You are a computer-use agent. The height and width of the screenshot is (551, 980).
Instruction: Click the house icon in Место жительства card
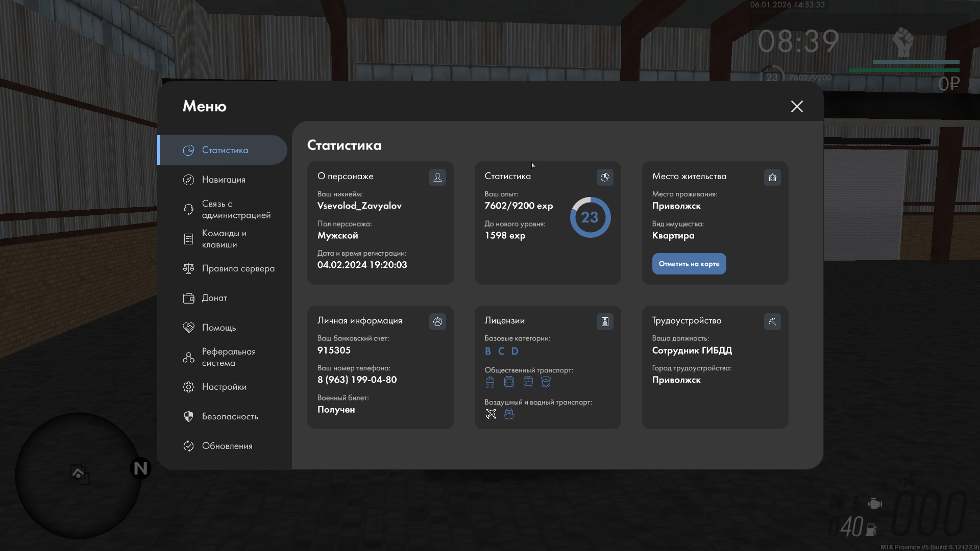click(x=772, y=177)
